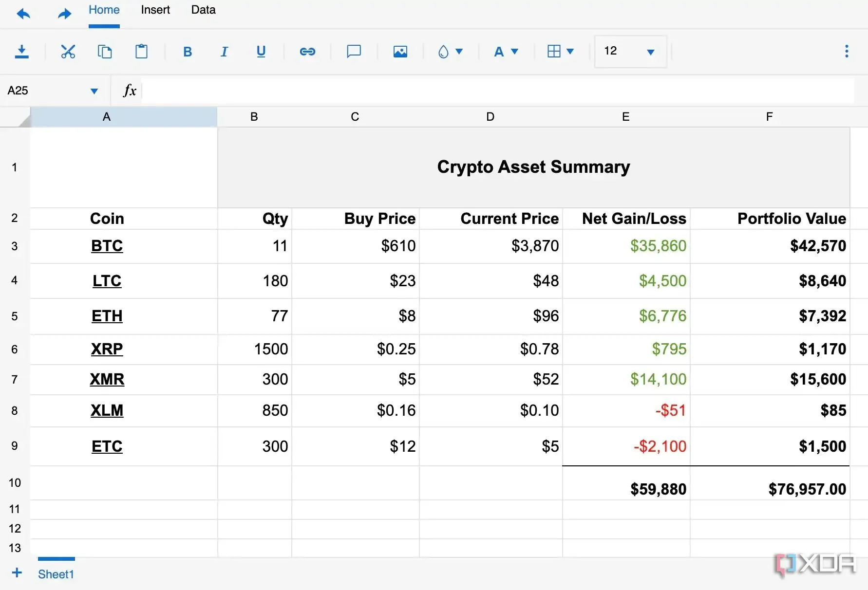The image size is (868, 590).
Task: Select the 1500 quantity cell
Action: click(254, 350)
